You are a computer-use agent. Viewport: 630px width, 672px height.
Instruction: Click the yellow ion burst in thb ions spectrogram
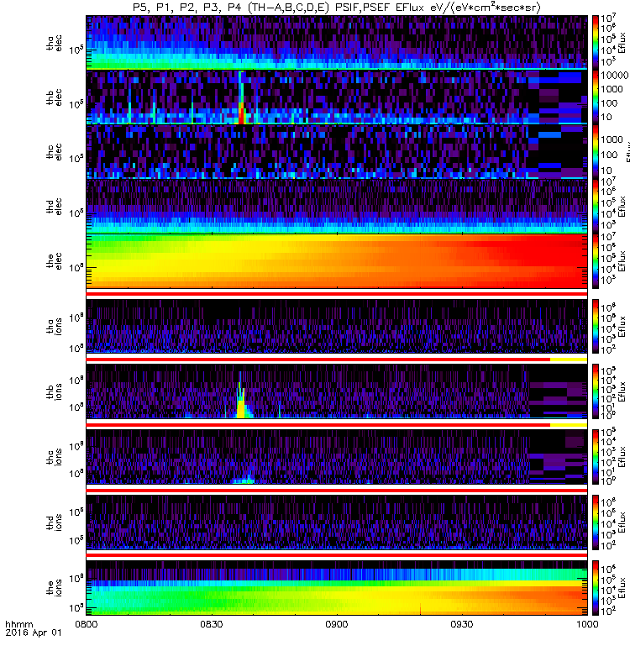(241, 408)
